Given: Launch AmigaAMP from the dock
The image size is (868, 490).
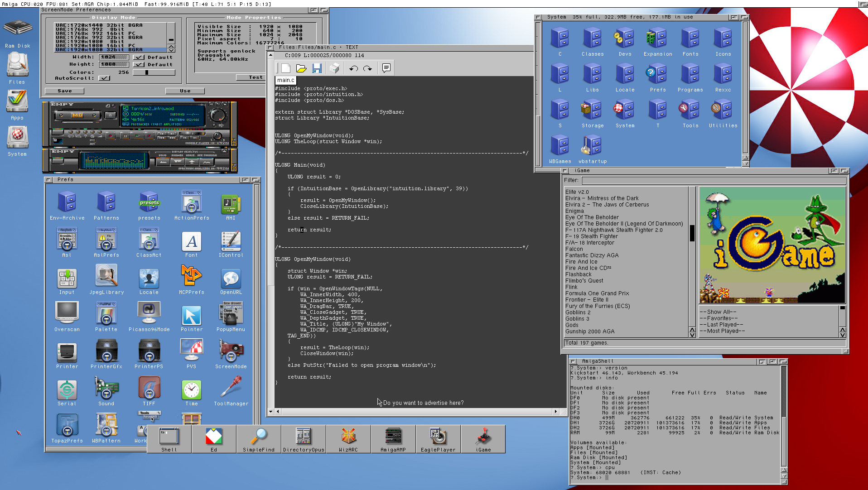Looking at the screenshot, I should 393,439.
